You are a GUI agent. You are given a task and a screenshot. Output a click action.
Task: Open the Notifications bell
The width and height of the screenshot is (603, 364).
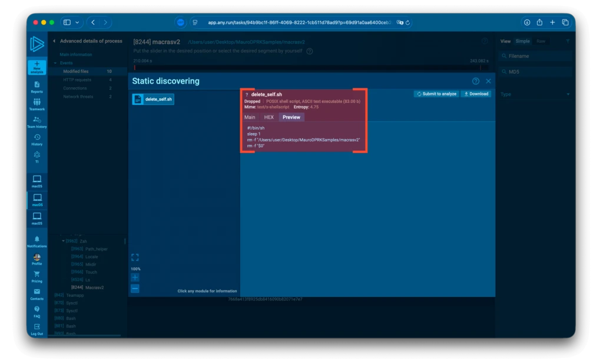pos(37,241)
